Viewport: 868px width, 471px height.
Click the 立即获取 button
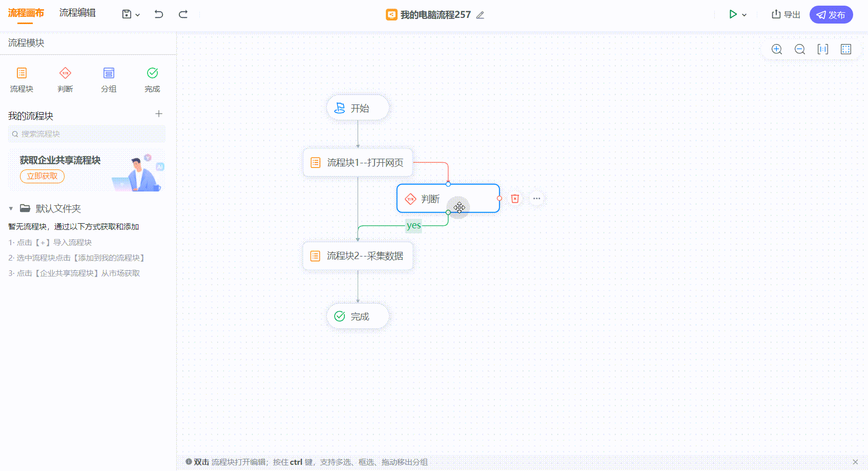[x=42, y=176]
